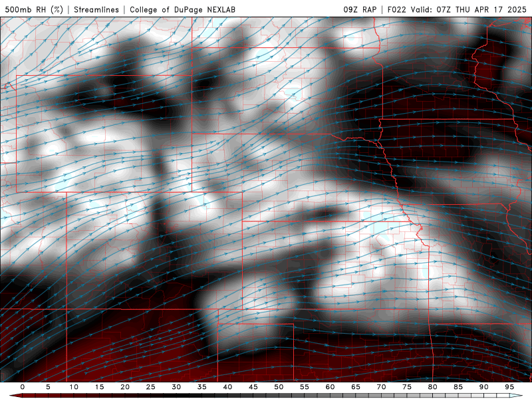Click the "60" value on the color scale
532x399 pixels.
coord(330,387)
